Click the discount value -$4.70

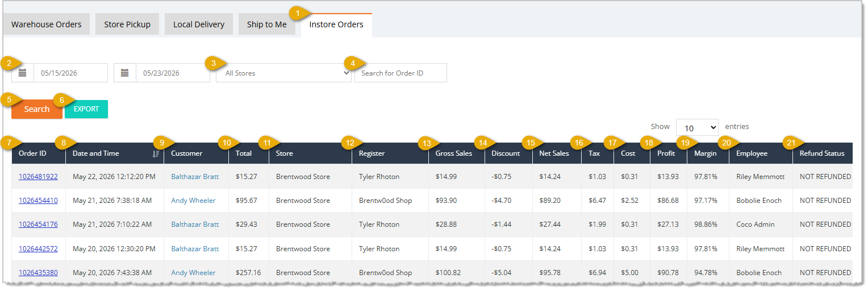pyautogui.click(x=502, y=201)
